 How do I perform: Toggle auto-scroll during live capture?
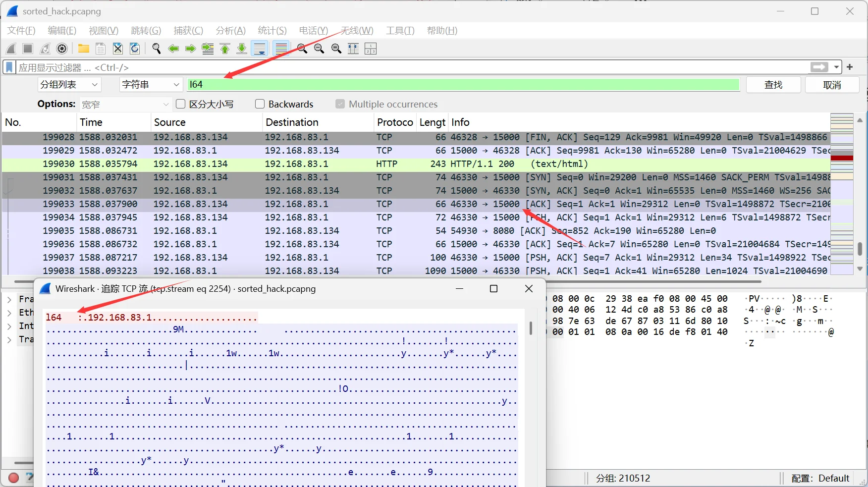pyautogui.click(x=260, y=49)
